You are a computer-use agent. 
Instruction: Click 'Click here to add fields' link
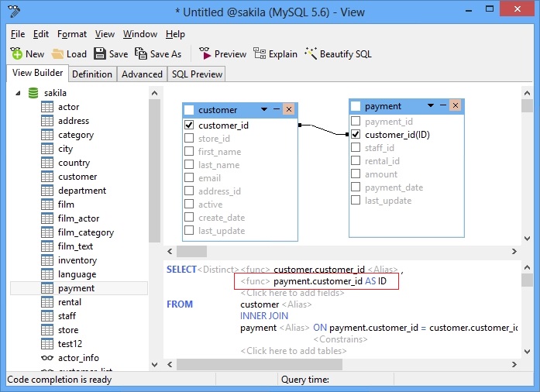[x=292, y=293]
